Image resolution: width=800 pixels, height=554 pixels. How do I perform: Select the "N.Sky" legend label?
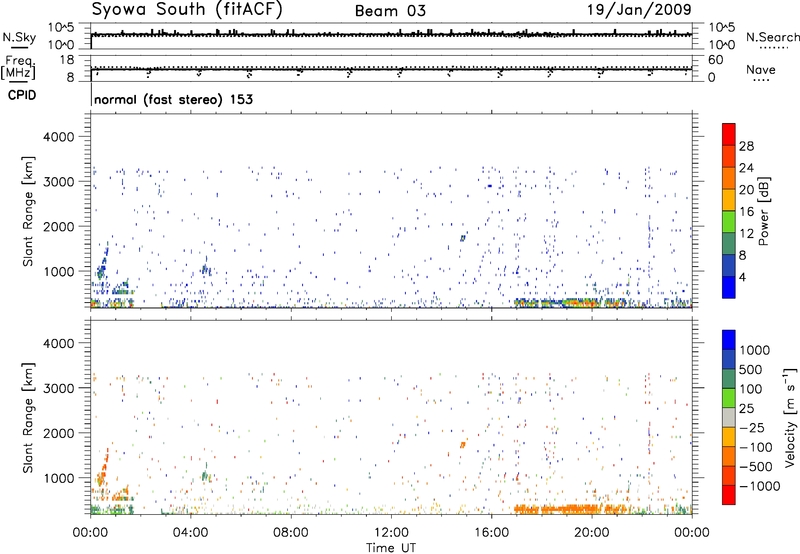point(19,37)
